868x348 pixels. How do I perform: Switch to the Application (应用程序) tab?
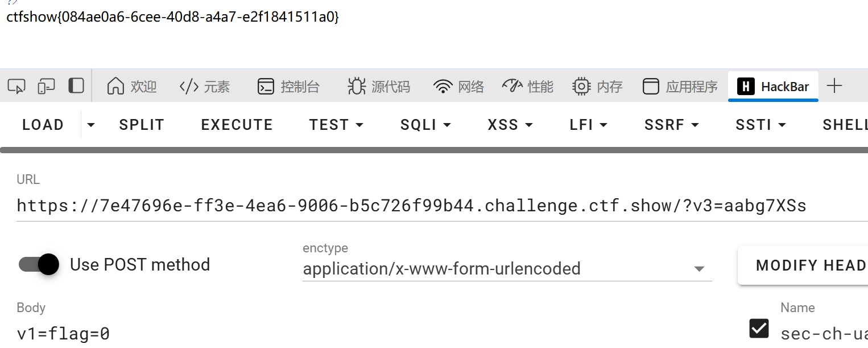(680, 87)
